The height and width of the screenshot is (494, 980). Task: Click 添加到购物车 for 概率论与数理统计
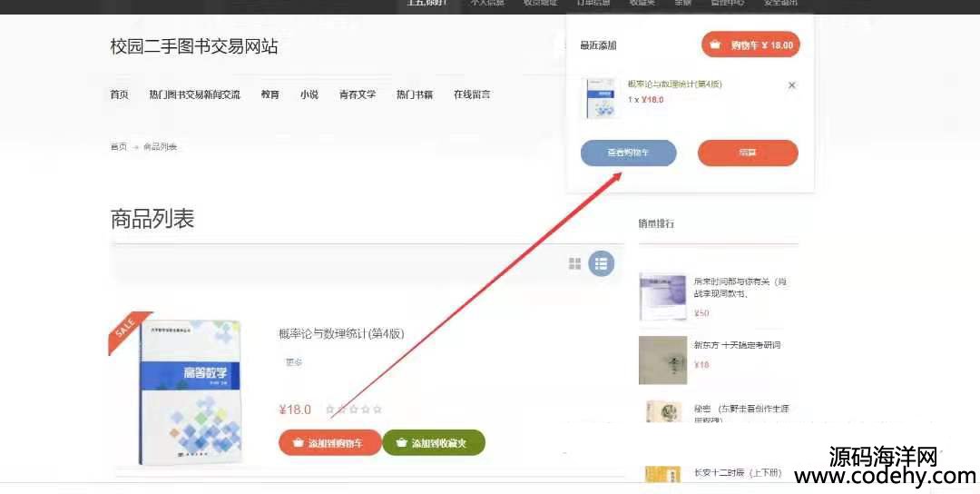coord(330,443)
